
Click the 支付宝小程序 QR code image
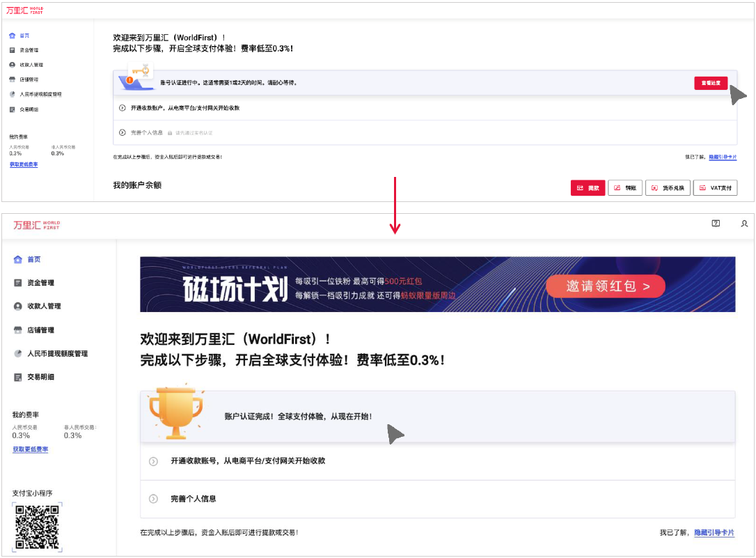[37, 527]
